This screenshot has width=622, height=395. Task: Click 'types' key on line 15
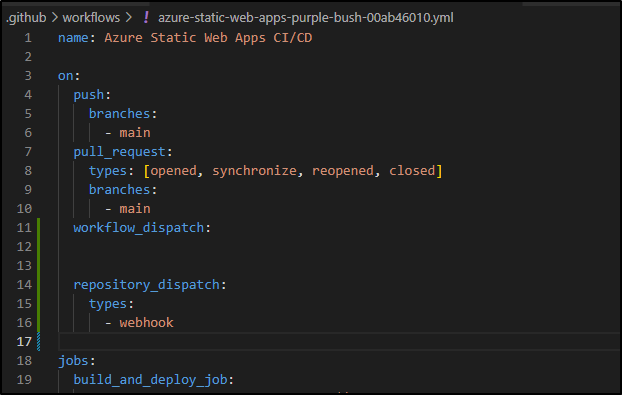point(108,304)
